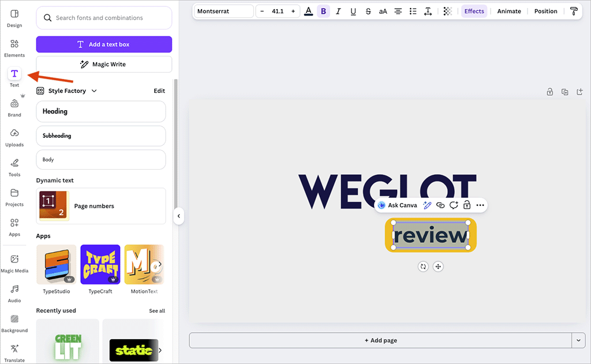Change text alignment
The width and height of the screenshot is (591, 364).
pos(398,12)
